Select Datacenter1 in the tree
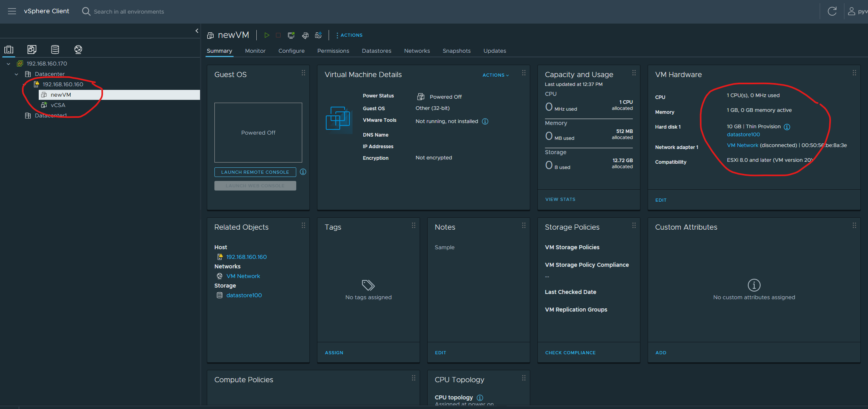This screenshot has width=868, height=409. (51, 115)
